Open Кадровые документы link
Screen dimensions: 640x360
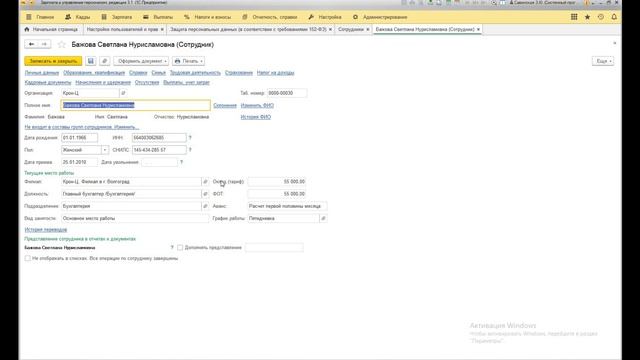[48, 82]
